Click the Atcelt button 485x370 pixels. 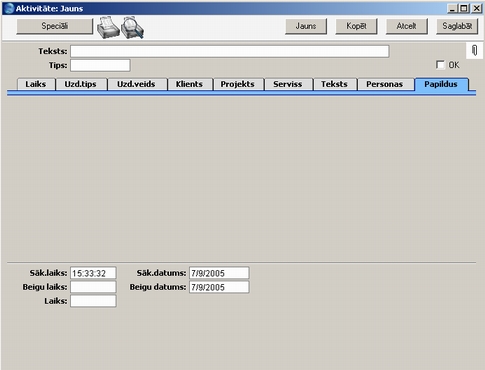click(407, 26)
